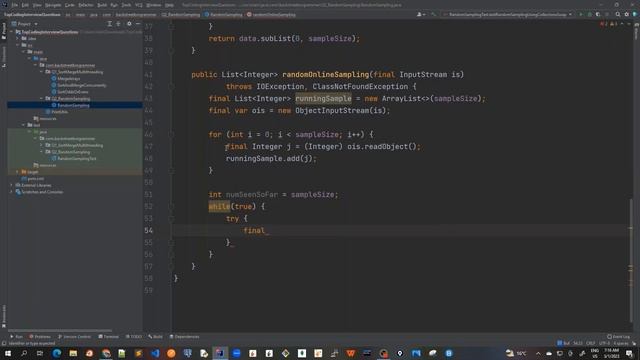
Task: Open the File menu
Action: [x=15, y=5]
